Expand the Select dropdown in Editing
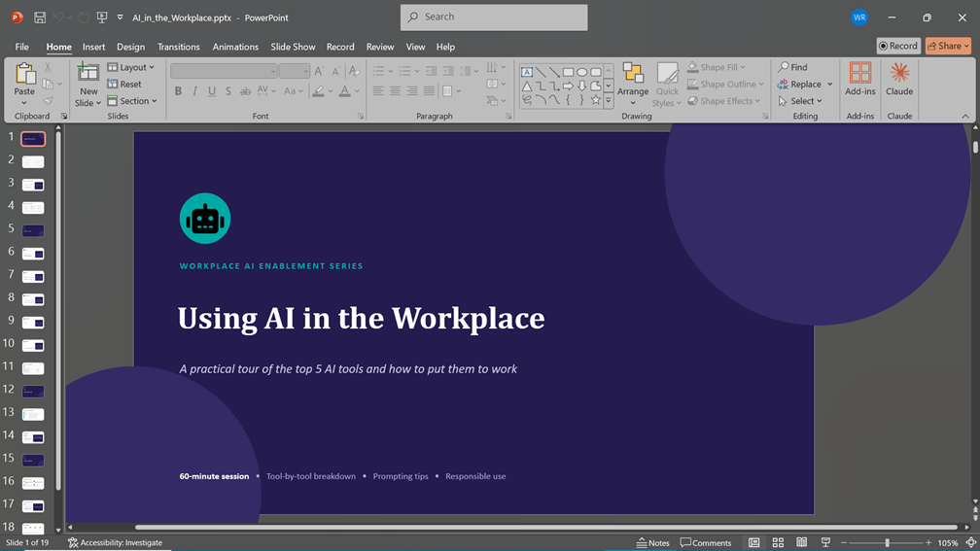The width and height of the screenshot is (980, 551). point(800,101)
